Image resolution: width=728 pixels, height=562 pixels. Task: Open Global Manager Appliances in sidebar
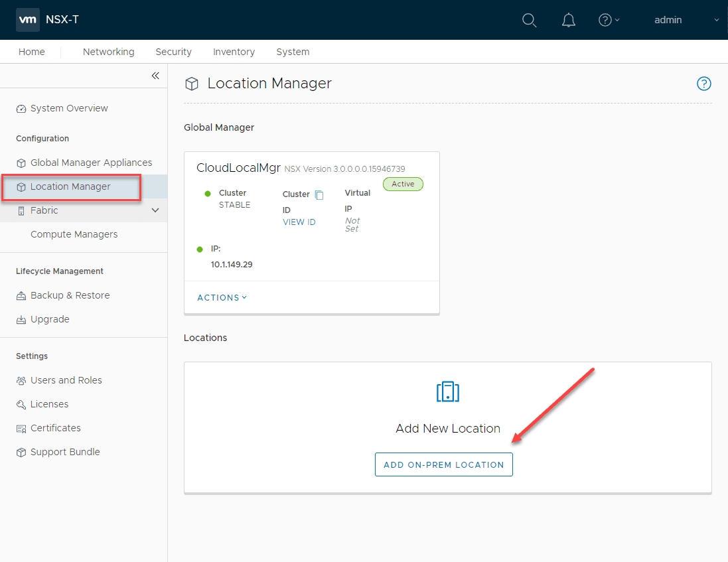[x=91, y=163]
